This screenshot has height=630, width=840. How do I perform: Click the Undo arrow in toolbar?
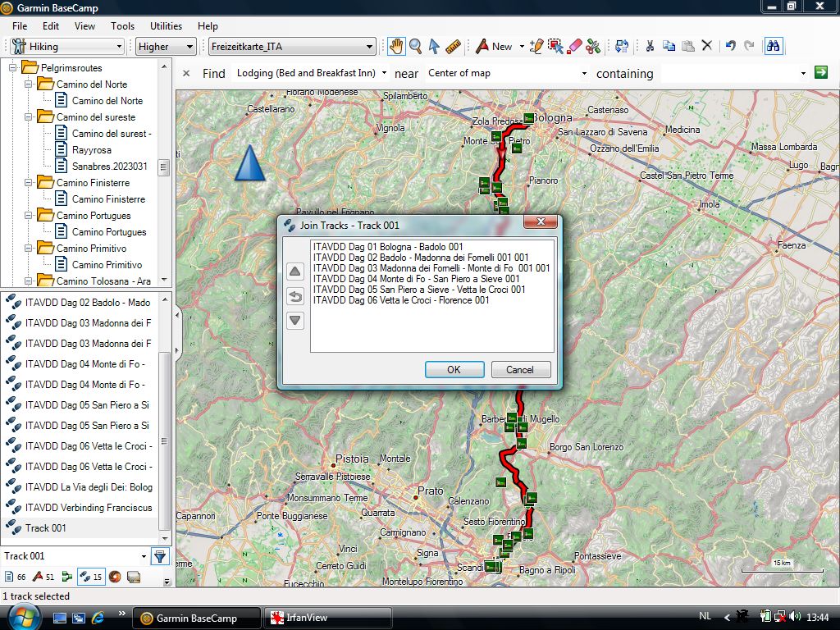pyautogui.click(x=730, y=47)
